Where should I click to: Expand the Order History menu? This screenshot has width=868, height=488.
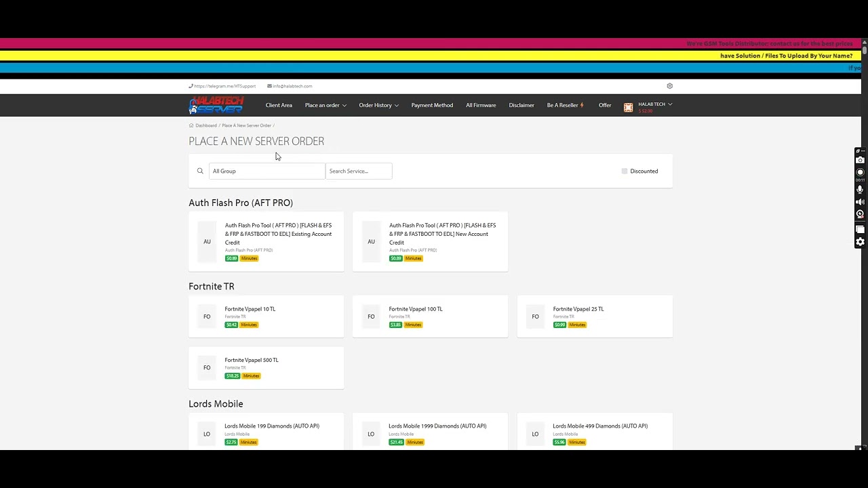378,105
